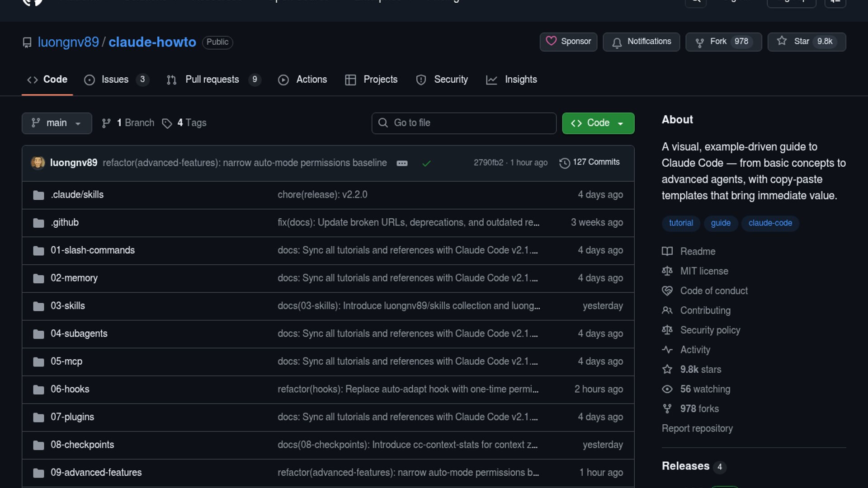The height and width of the screenshot is (488, 868).
Task: Open the Pull requests tab
Action: [x=212, y=80]
